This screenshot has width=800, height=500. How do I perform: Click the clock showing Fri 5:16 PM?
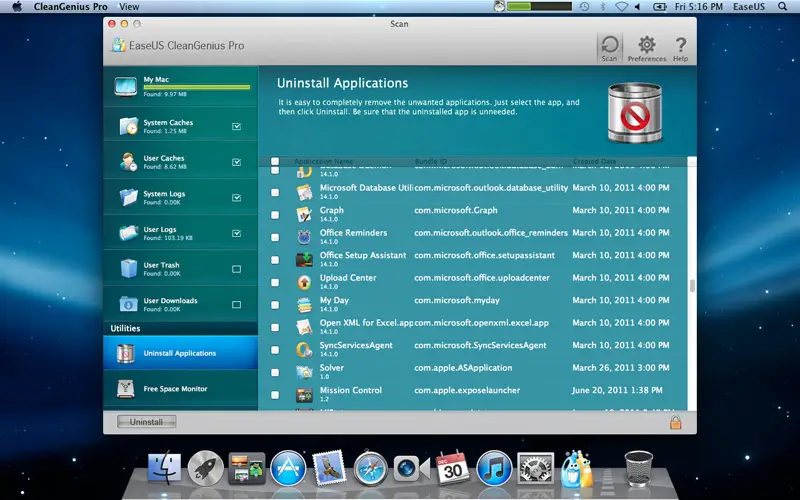tap(698, 7)
